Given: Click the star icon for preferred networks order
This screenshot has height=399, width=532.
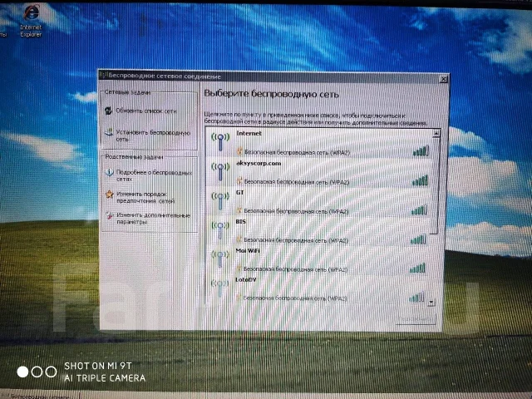Looking at the screenshot, I should 109,194.
